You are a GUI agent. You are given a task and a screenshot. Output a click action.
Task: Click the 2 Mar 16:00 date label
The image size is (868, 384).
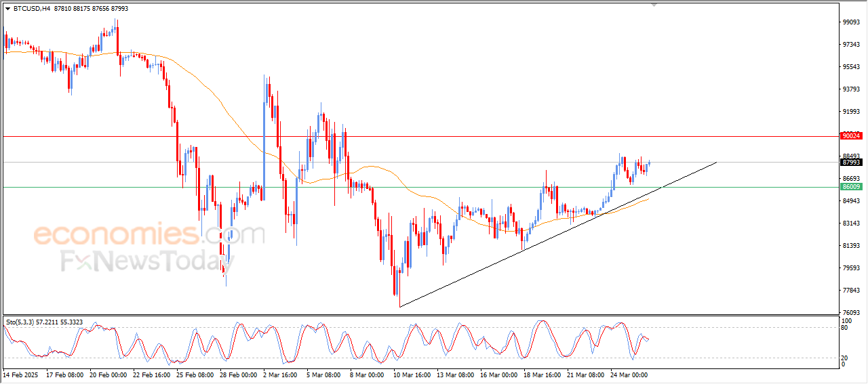click(x=280, y=375)
